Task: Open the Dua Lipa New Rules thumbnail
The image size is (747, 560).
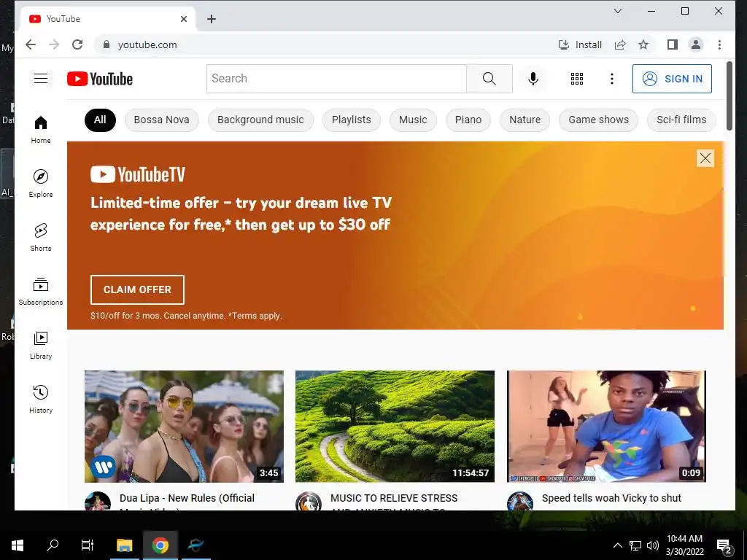Action: pos(184,426)
